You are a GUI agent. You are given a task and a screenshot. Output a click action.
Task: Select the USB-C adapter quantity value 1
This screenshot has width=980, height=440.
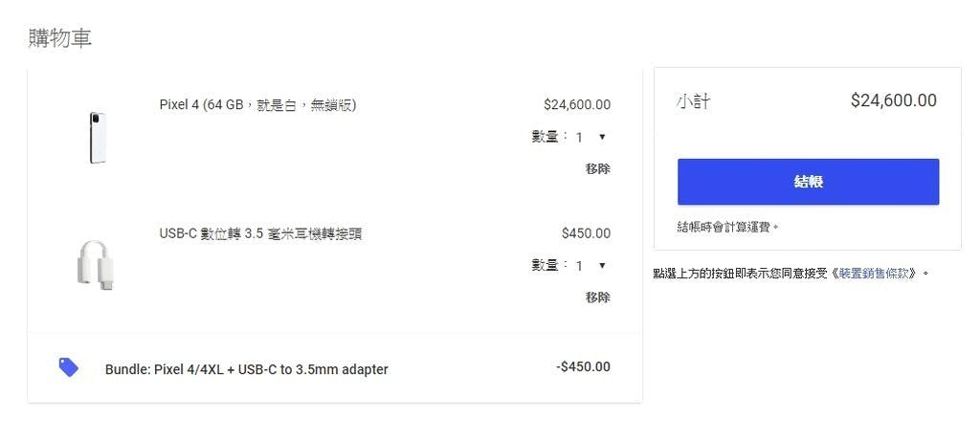[x=579, y=266]
